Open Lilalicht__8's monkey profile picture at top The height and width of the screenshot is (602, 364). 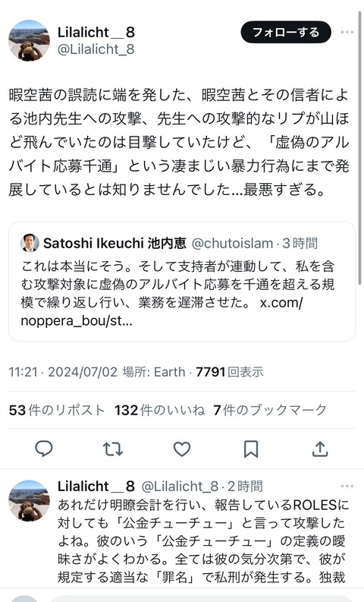(29, 40)
